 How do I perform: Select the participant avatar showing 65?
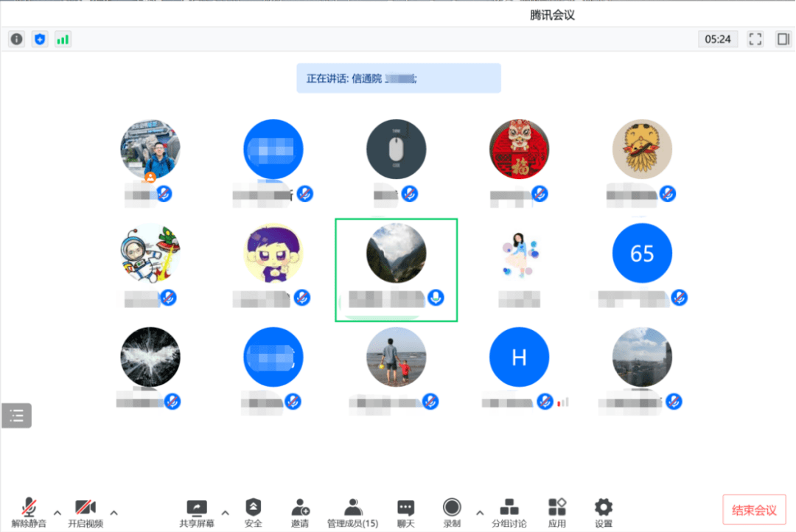point(642,253)
